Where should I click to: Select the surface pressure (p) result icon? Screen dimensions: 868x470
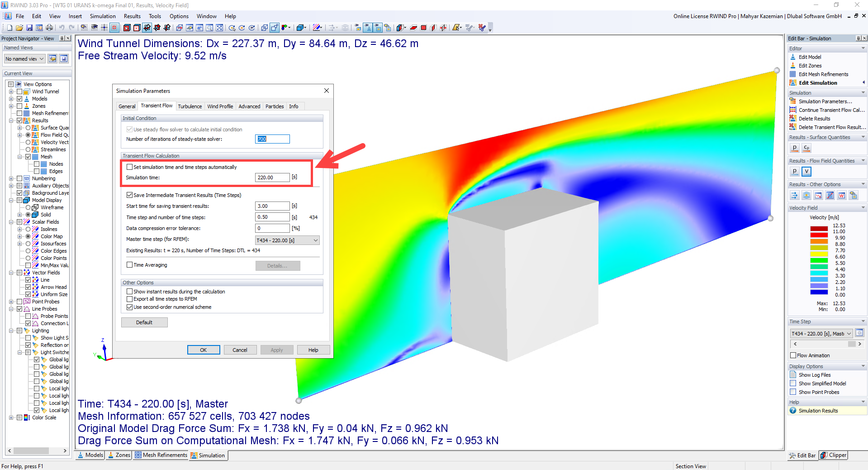(794, 148)
